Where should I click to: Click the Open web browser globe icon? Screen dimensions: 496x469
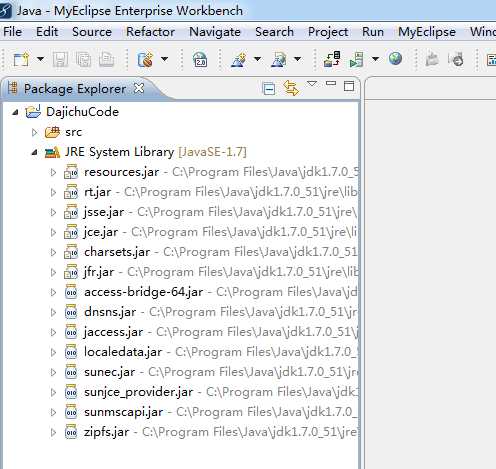[x=395, y=59]
